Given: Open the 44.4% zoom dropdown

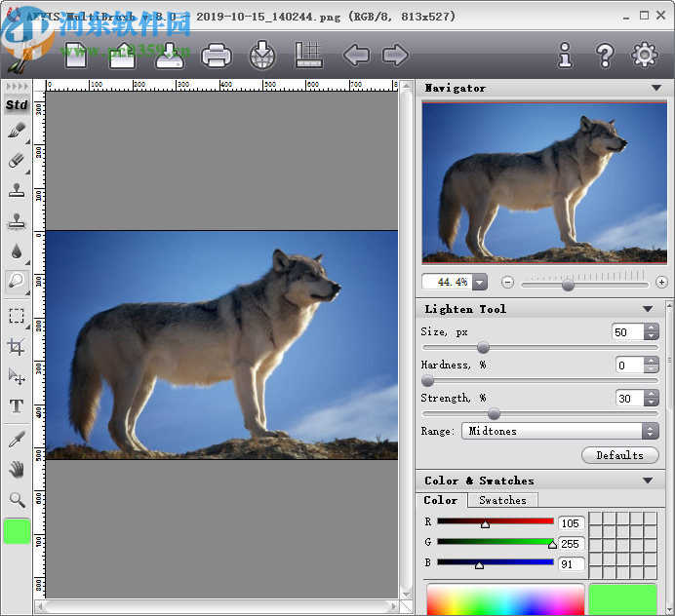Looking at the screenshot, I should pos(479,283).
